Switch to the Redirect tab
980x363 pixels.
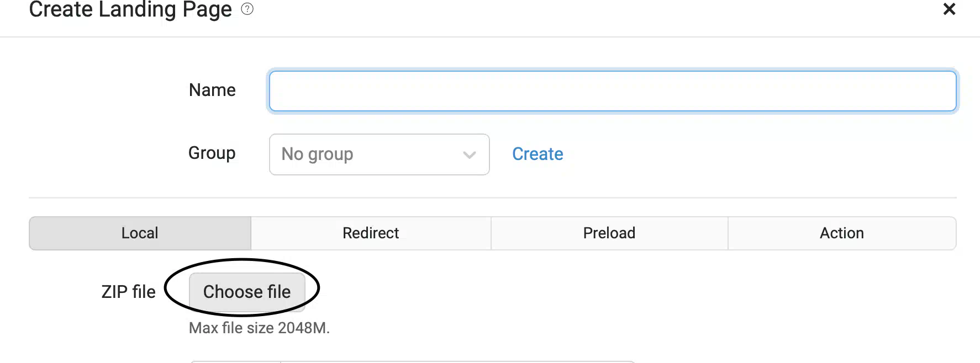tap(371, 233)
